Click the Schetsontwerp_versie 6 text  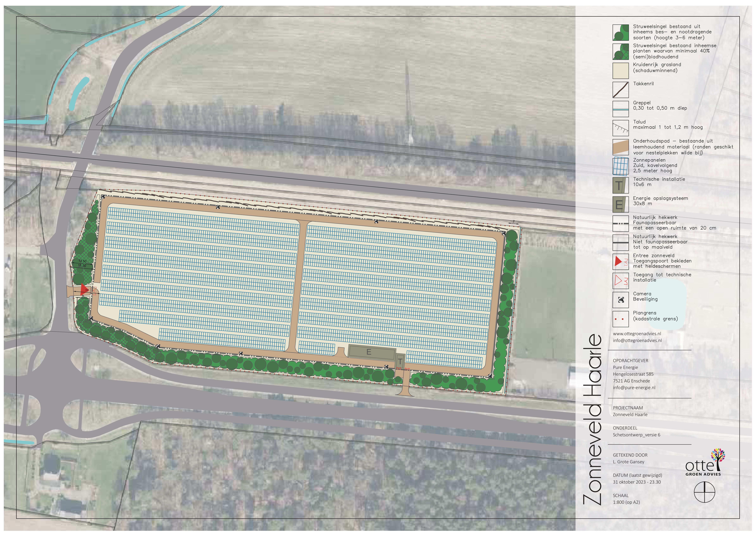637,435
